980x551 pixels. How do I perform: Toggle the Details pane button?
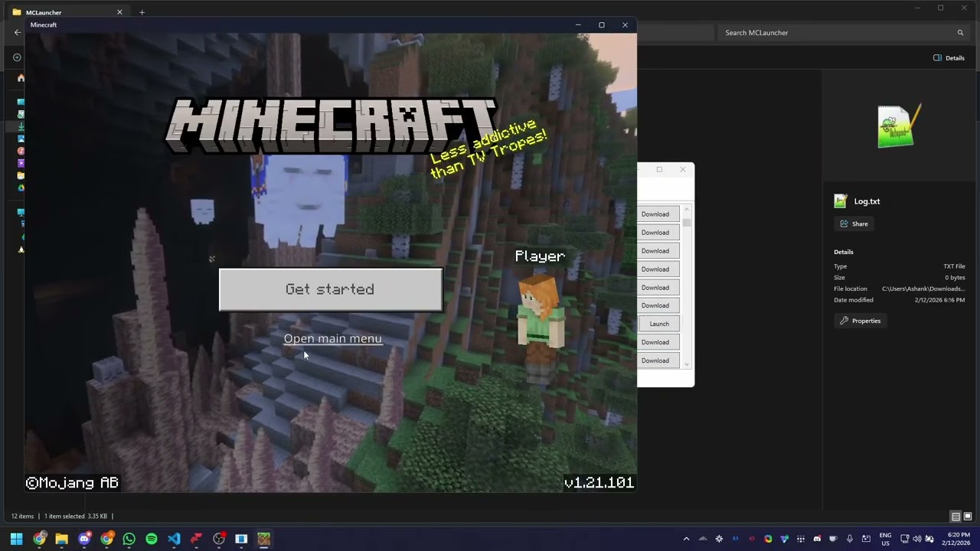(x=949, y=58)
